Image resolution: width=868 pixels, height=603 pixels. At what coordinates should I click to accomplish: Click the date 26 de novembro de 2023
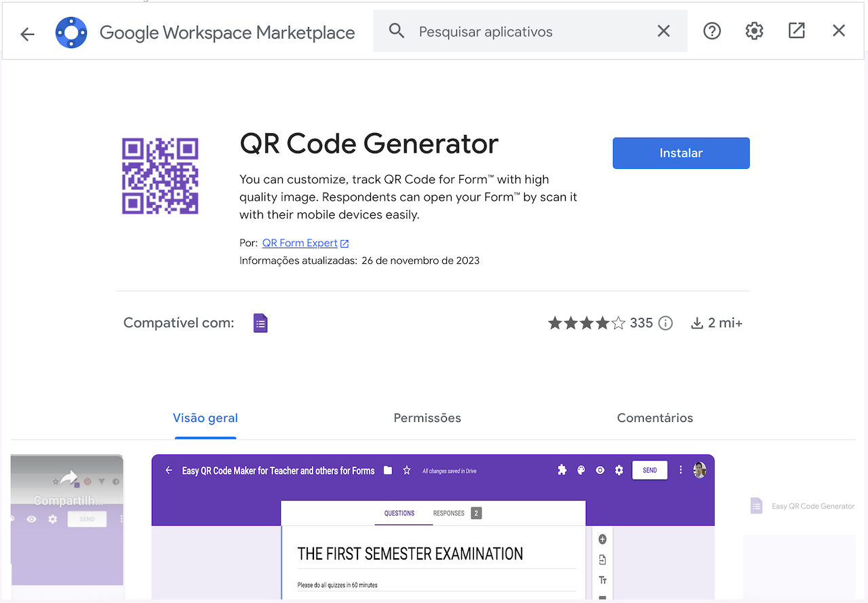420,260
